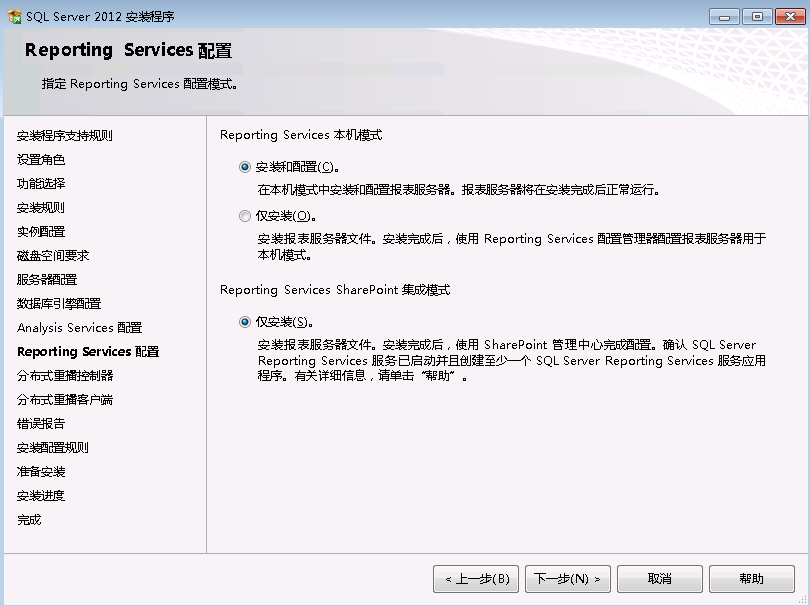Screen dimensions: 810x606
Task: Open the 帮助 help button
Action: [x=752, y=579]
